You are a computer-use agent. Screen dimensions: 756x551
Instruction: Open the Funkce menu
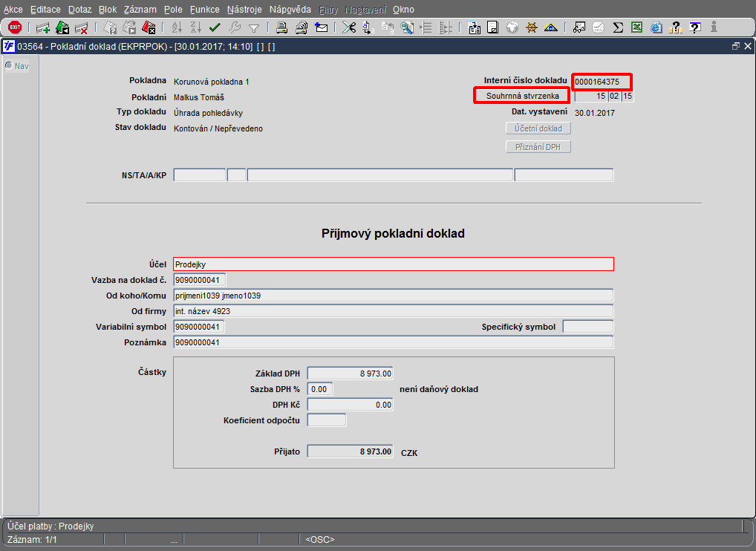click(204, 10)
